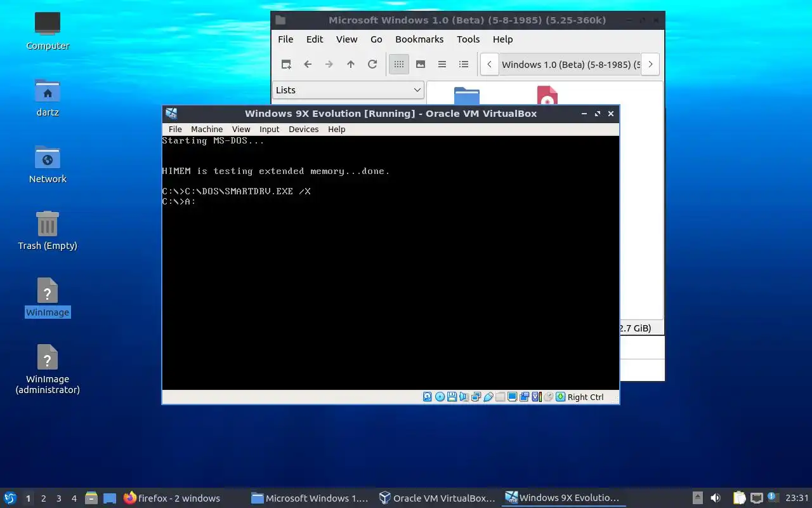The height and width of the screenshot is (508, 812).
Task: Click the new tab icon in file manager toolbar
Action: click(x=286, y=64)
